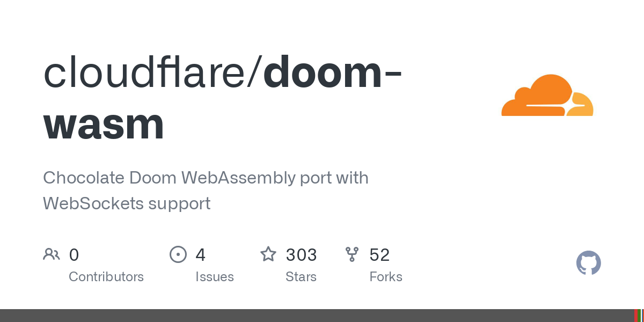The height and width of the screenshot is (322, 644).
Task: Click the red segment of language bar
Action: tap(636, 316)
